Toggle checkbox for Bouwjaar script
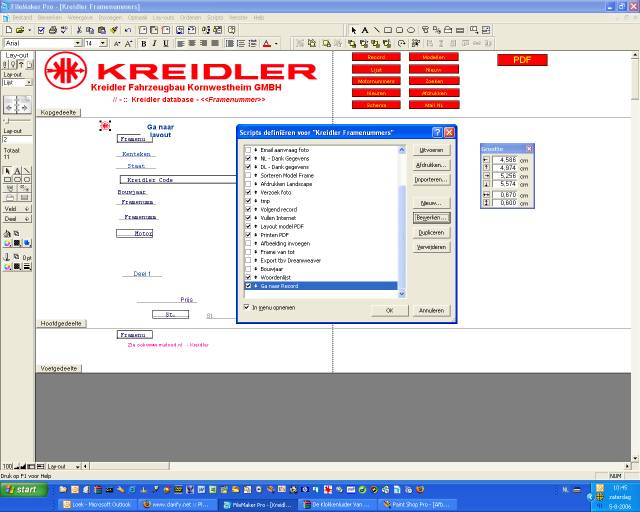Screen dimensions: 640x512 (x=248, y=269)
